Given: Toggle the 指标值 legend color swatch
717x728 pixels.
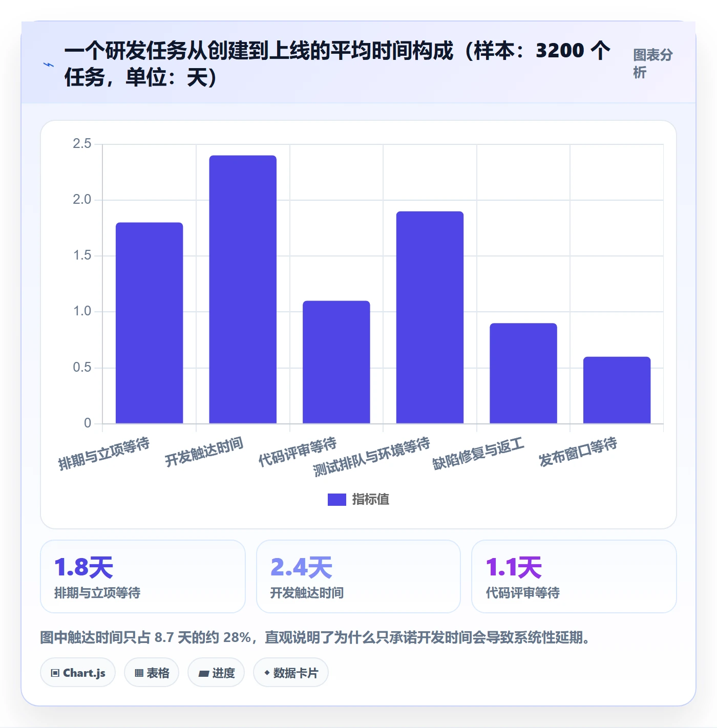Looking at the screenshot, I should tap(337, 500).
